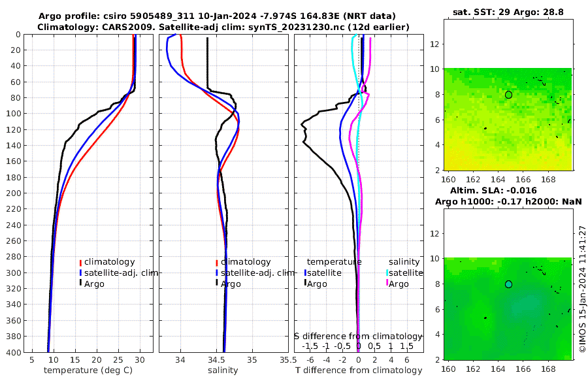This screenshot has height=379, width=588.
Task: Click blue satellite-adj. clim marker in temperature plot
Action: point(80,272)
